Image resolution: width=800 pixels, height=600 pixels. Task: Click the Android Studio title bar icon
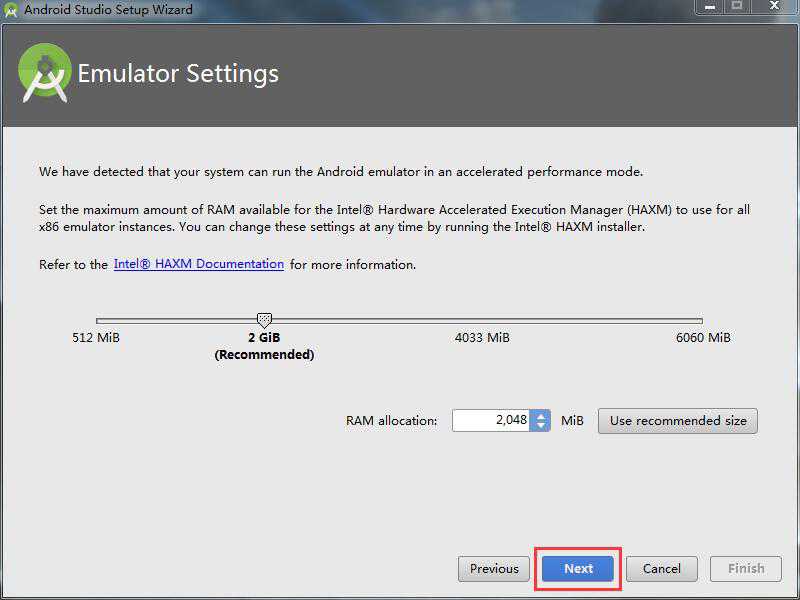click(x=10, y=10)
